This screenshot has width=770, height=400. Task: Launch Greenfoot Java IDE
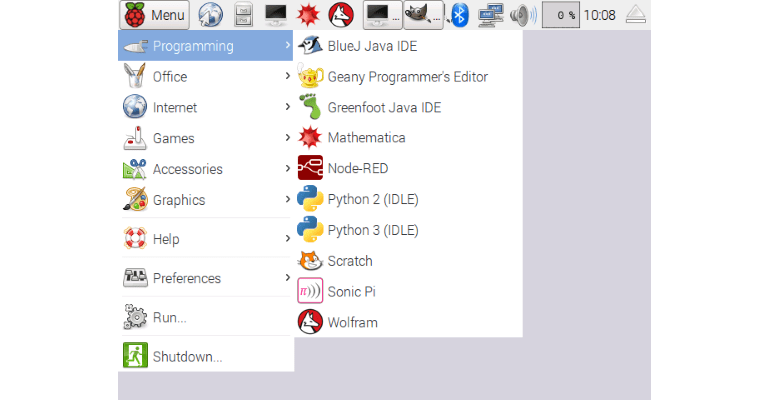(408, 107)
